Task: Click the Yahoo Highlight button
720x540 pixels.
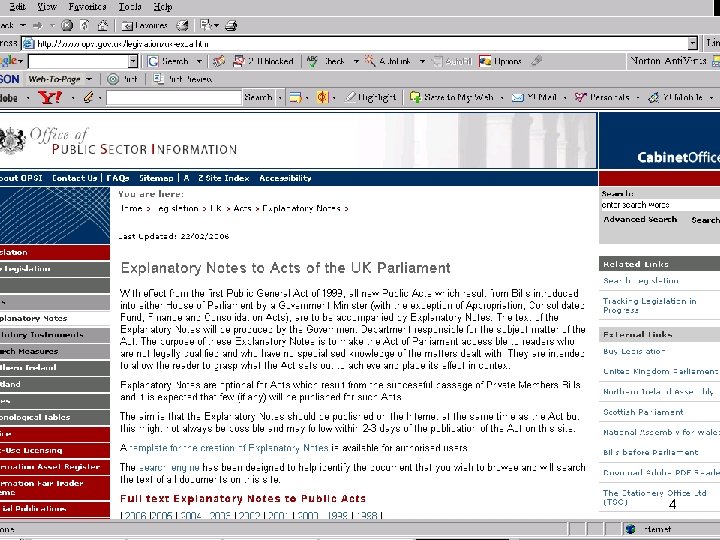Action: (371, 97)
